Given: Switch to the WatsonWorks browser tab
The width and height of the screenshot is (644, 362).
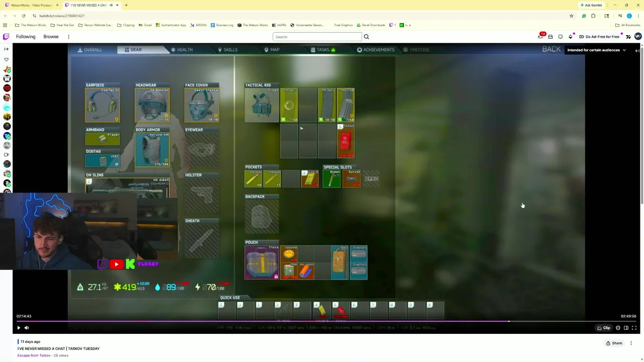Looking at the screenshot, I should [31, 5].
